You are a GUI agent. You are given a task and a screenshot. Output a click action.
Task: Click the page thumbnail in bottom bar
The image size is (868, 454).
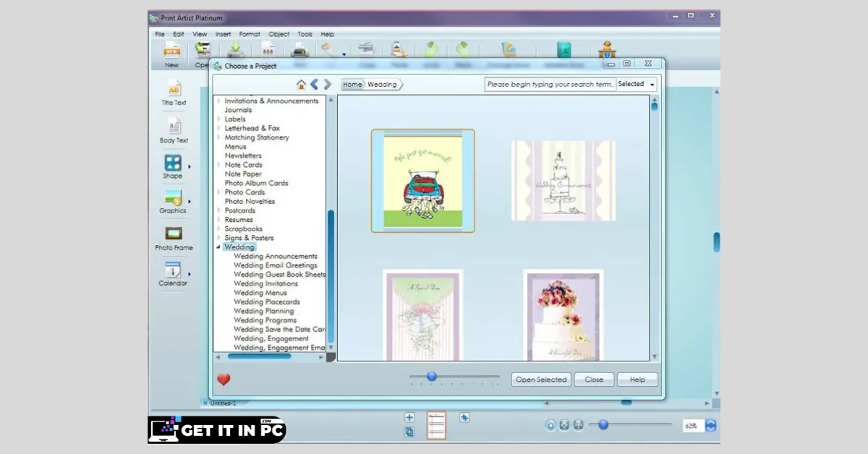[436, 426]
